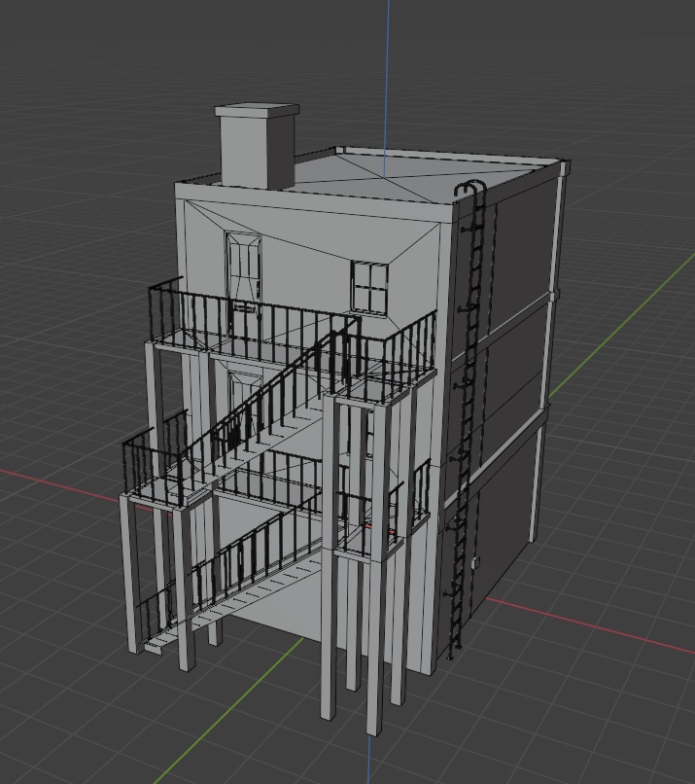Select the top-floor door behind the balcony railing
The image size is (695, 784).
pyautogui.click(x=243, y=282)
